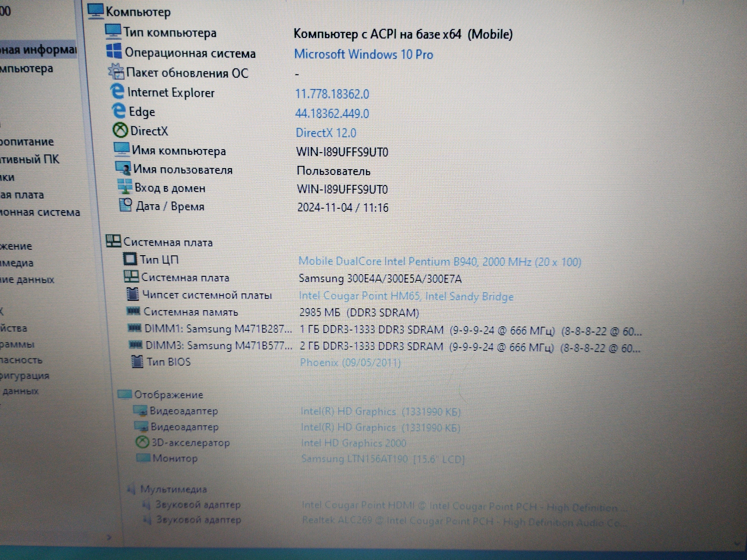The image size is (747, 560).
Task: Select the Устройства sidebar tree item
Action: (x=14, y=328)
